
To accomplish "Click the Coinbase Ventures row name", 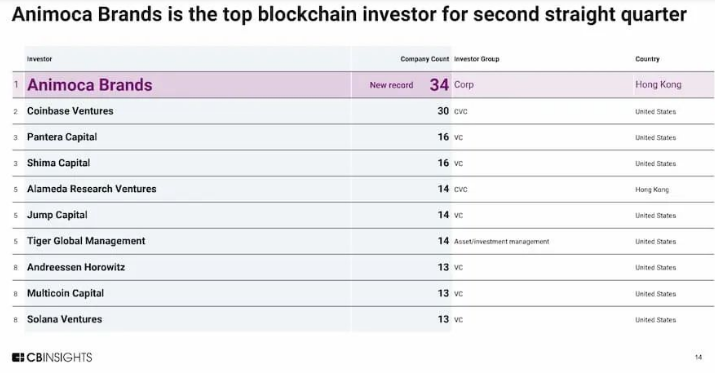I will pyautogui.click(x=70, y=111).
